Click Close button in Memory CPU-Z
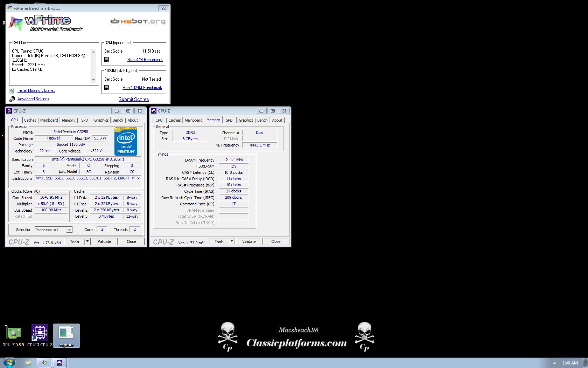 coord(276,241)
